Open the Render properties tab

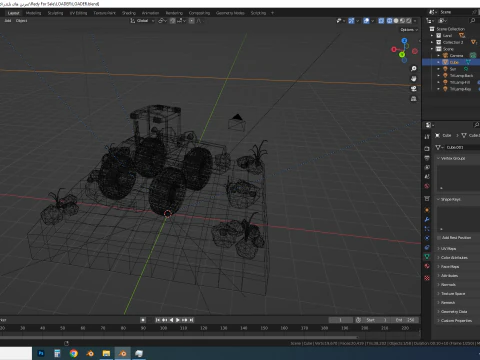point(427,148)
